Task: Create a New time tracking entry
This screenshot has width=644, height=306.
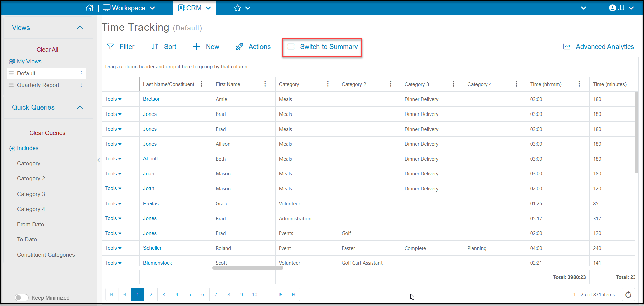Action: 206,47
